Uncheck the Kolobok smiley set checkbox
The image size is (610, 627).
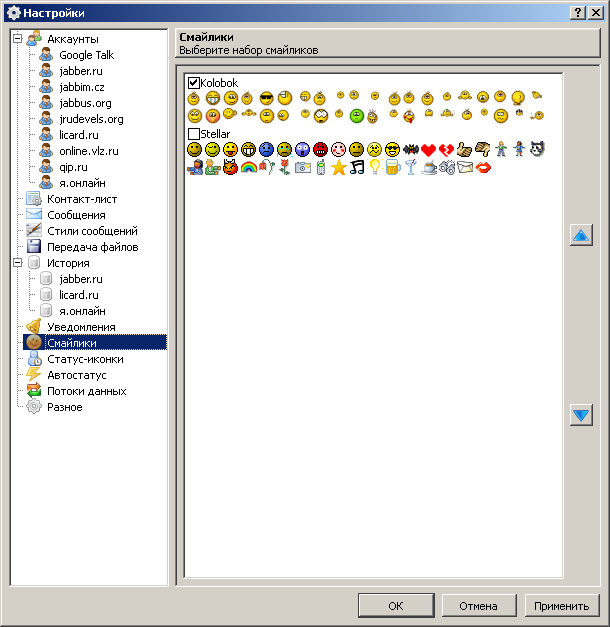[194, 82]
